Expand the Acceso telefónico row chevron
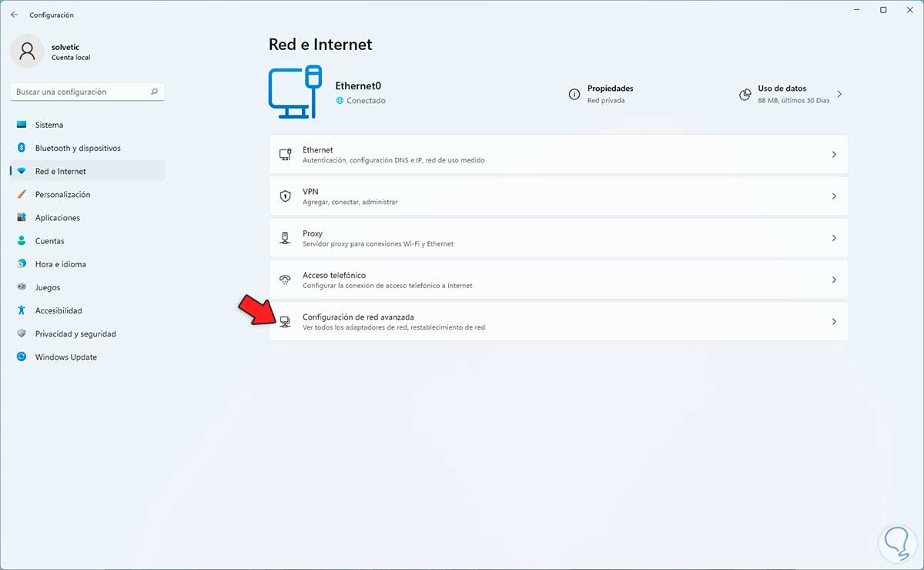The image size is (924, 570). pos(834,280)
